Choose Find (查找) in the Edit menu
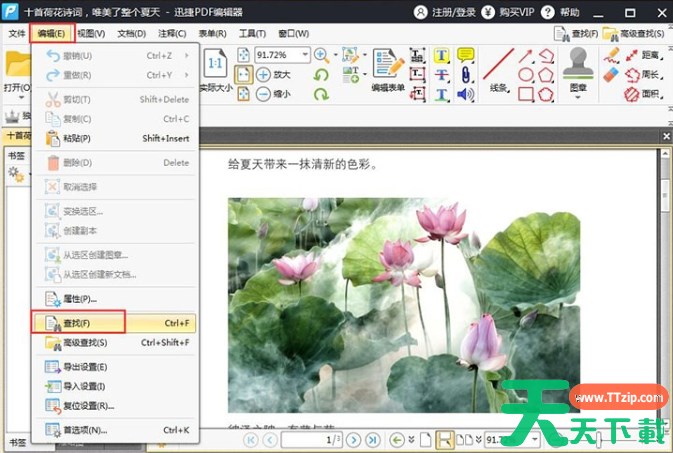The height and width of the screenshot is (453, 673). pos(78,323)
